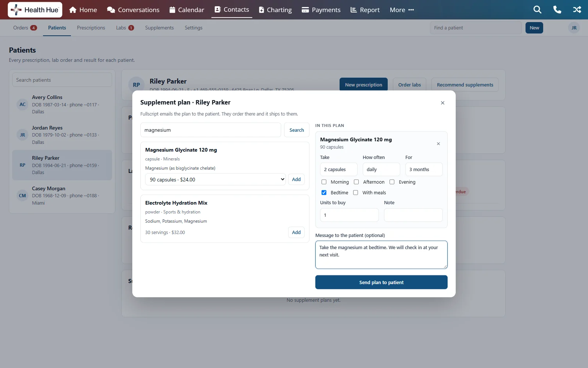Enable the Evening checkbox
The width and height of the screenshot is (588, 368).
[392, 182]
